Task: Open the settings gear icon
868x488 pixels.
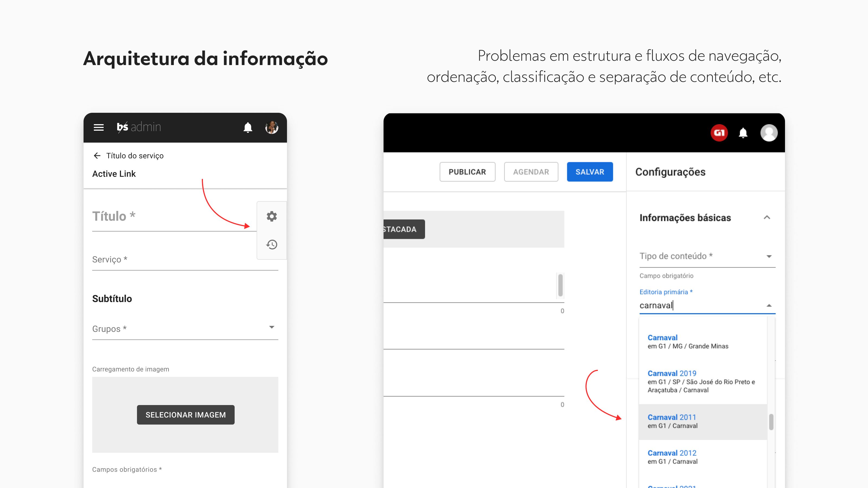Action: tap(272, 216)
